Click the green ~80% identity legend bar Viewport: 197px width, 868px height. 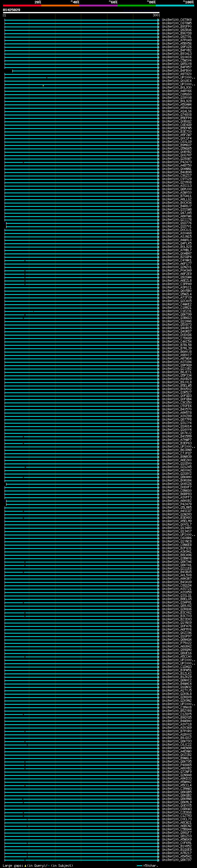137,6
